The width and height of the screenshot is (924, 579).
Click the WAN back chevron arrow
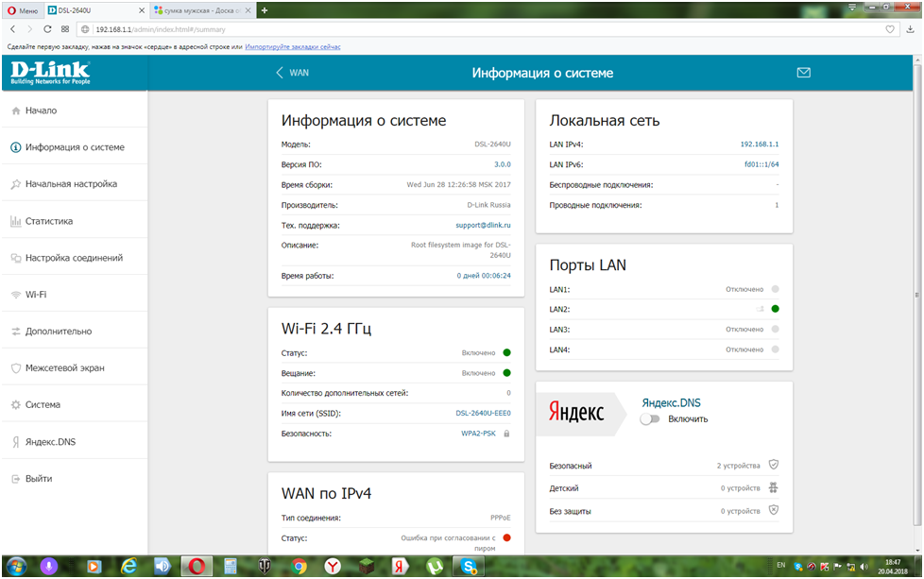tap(280, 73)
